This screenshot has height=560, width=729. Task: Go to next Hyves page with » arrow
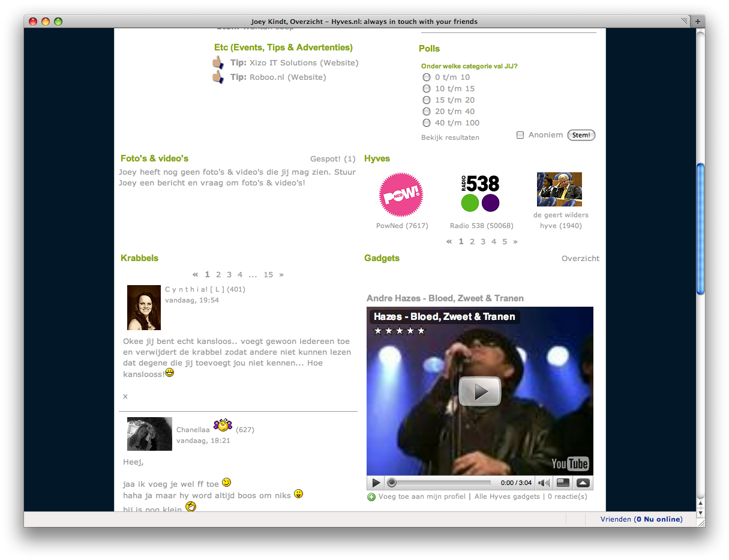tap(515, 242)
